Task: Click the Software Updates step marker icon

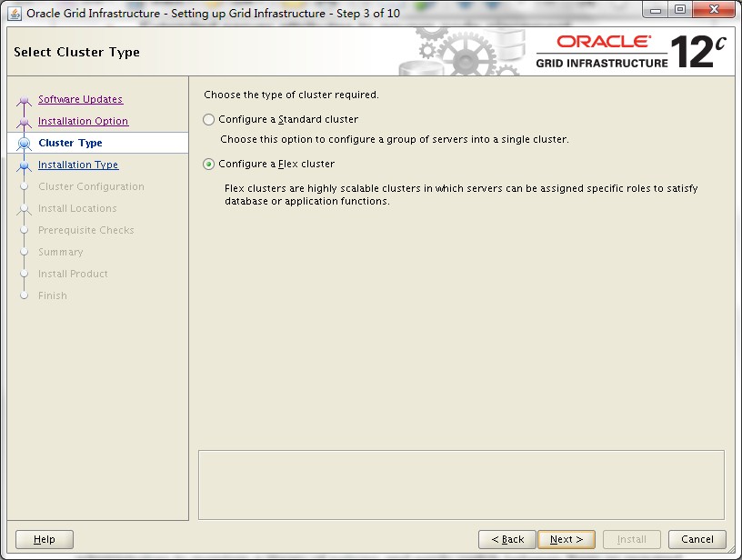Action: (24, 100)
